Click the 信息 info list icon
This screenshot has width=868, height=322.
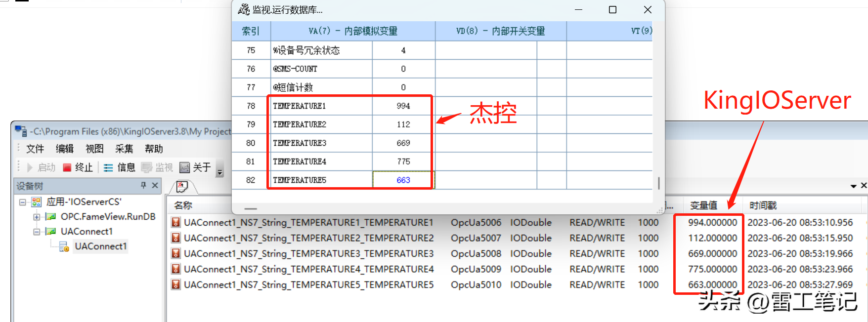108,168
